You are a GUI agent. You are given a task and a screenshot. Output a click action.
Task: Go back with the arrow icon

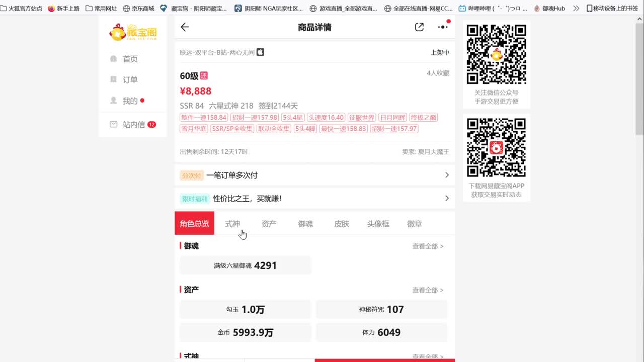coord(185,27)
